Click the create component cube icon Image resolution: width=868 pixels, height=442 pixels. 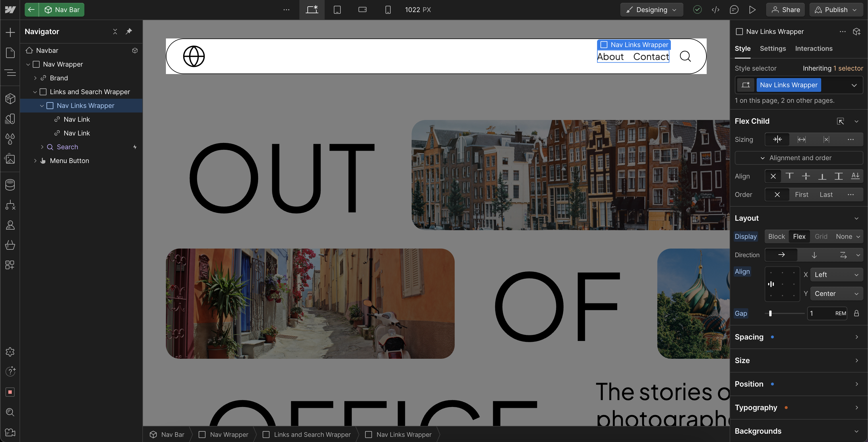tap(857, 32)
